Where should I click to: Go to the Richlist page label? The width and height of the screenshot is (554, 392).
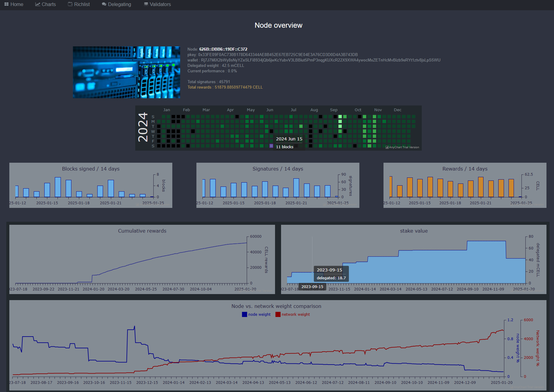[x=82, y=4]
